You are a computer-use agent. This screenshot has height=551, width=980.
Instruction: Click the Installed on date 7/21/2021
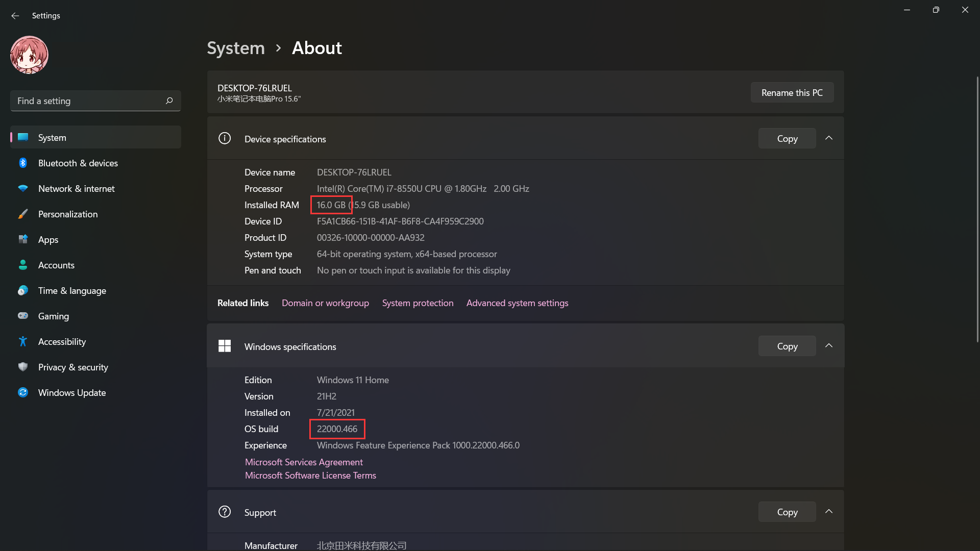[x=336, y=413]
